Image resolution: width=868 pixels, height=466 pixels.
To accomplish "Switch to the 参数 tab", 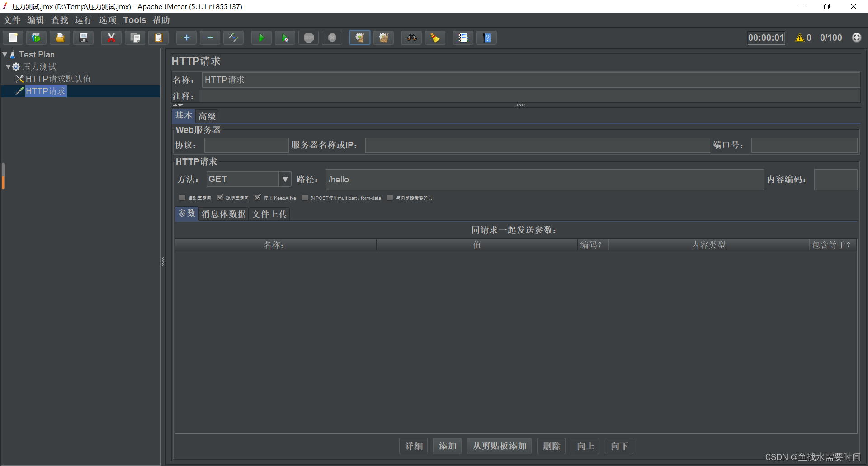I will click(187, 214).
